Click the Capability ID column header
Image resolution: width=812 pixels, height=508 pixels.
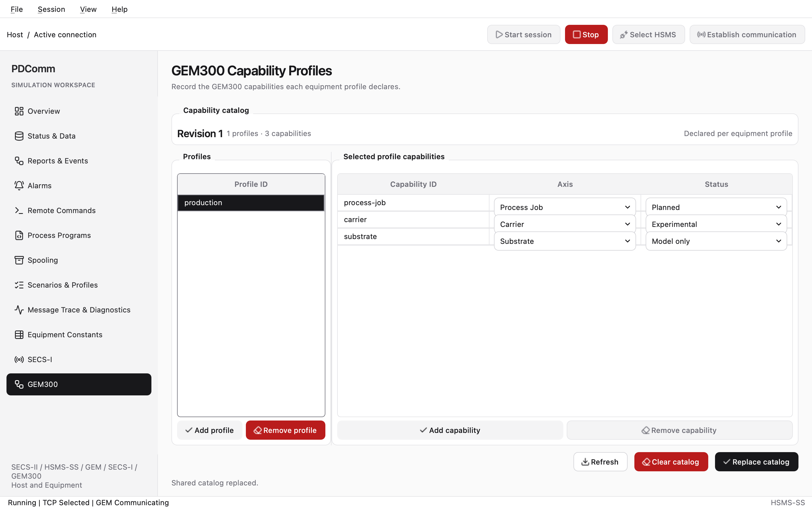point(413,185)
